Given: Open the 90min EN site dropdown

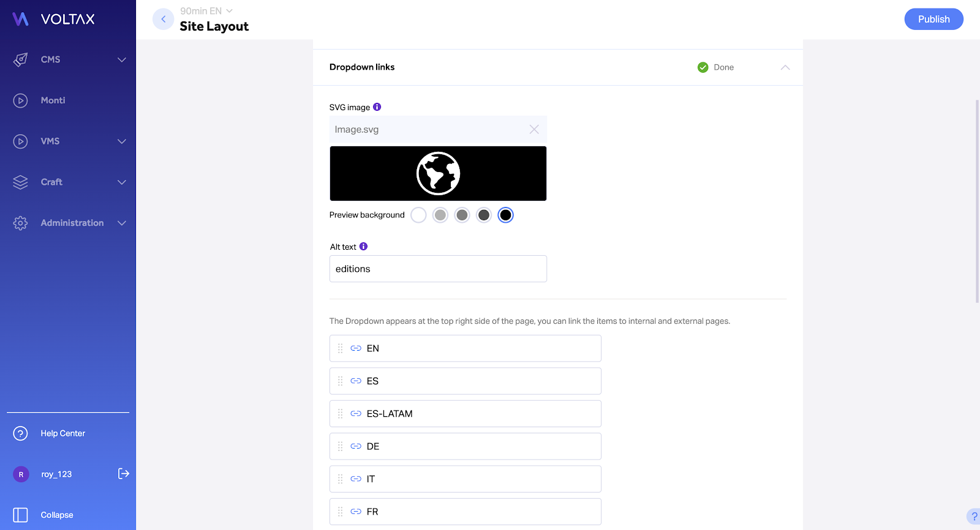Looking at the screenshot, I should (206, 11).
